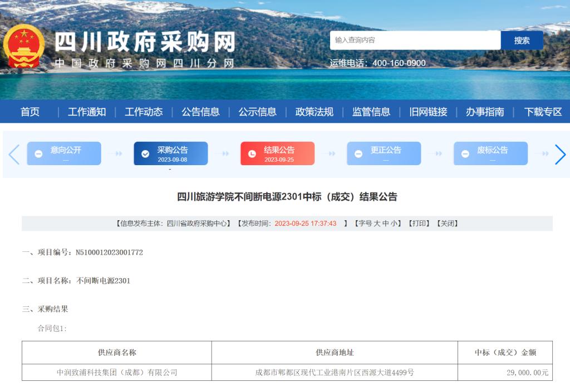This screenshot has width=570, height=392.
Task: Click the 中国政府采购网四川分网 subtitle
Action: pyautogui.click(x=144, y=63)
